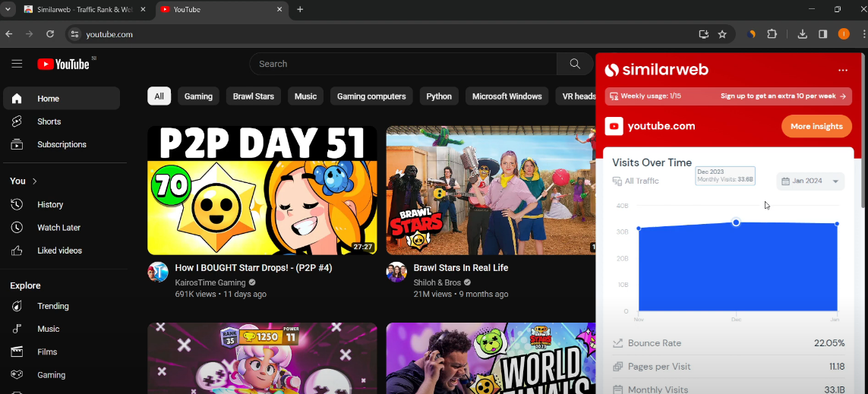Open the Rank 35 1250 trophies thumbnail

(x=262, y=358)
